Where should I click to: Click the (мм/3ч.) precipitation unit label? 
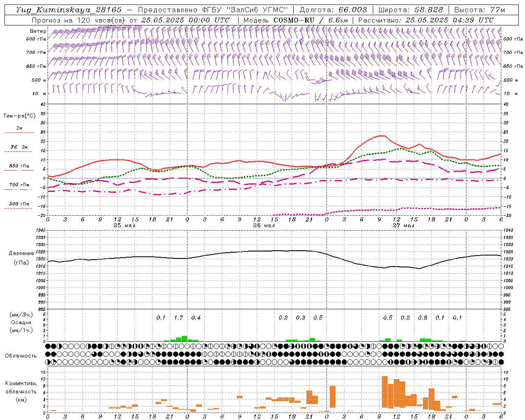coord(21,315)
